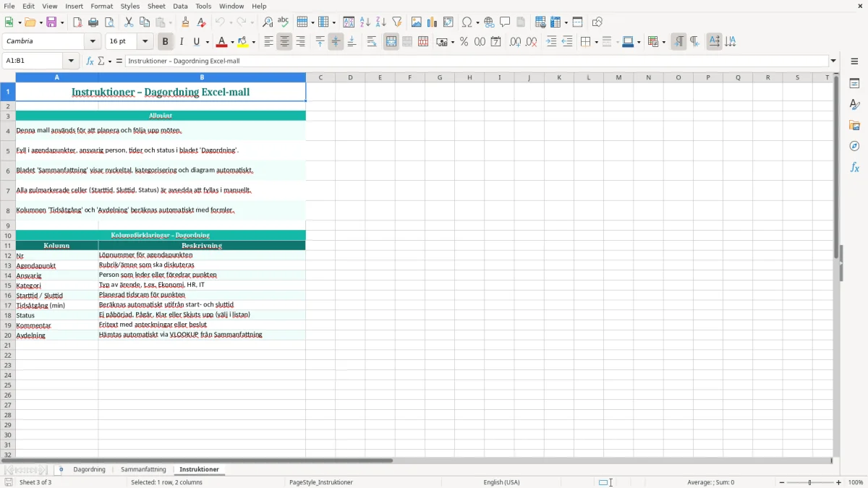Switch to Dagordning sheet tab

(x=89, y=470)
